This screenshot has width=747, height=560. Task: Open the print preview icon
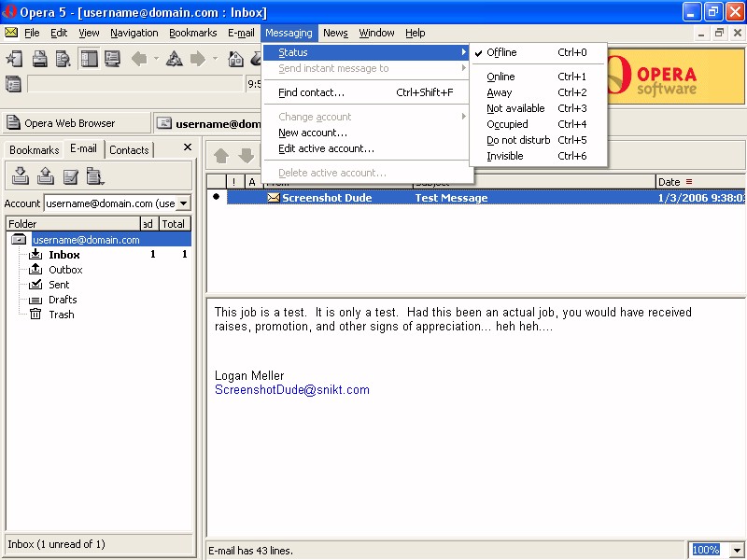(x=63, y=59)
